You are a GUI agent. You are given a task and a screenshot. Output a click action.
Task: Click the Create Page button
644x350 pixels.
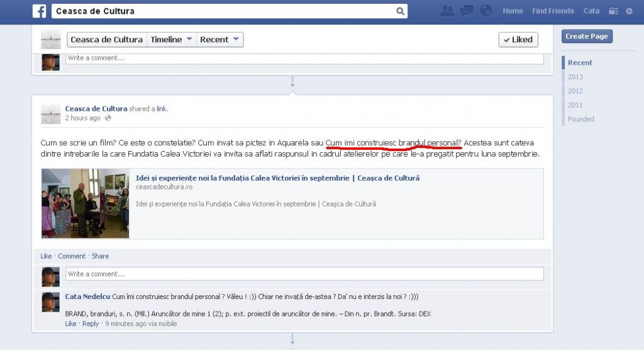[587, 36]
